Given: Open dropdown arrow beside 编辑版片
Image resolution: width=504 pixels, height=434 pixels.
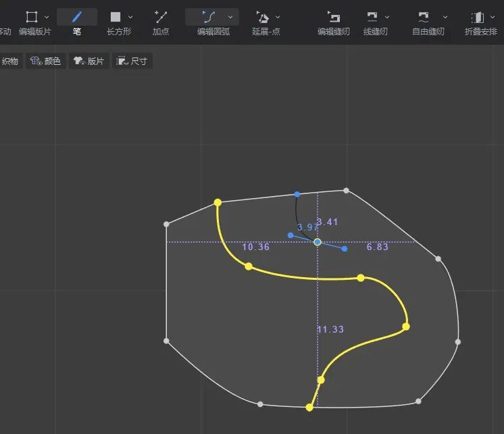Looking at the screenshot, I should pyautogui.click(x=47, y=17).
